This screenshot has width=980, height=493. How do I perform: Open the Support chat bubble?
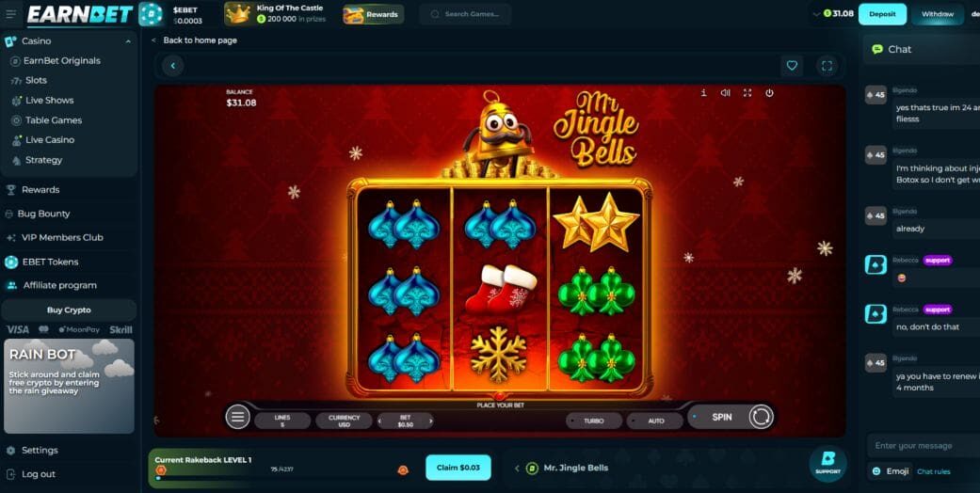coord(828,464)
